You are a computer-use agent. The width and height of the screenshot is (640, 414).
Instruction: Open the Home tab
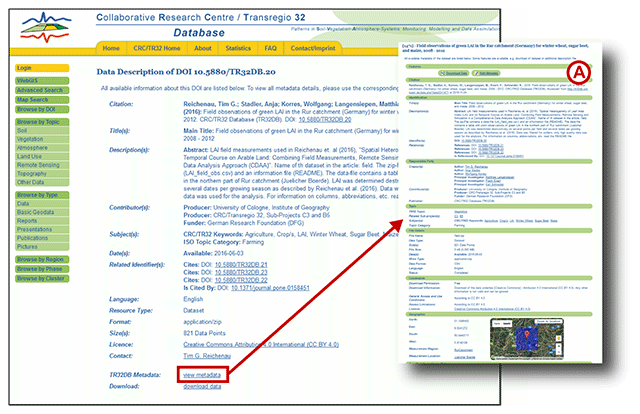tap(111, 48)
